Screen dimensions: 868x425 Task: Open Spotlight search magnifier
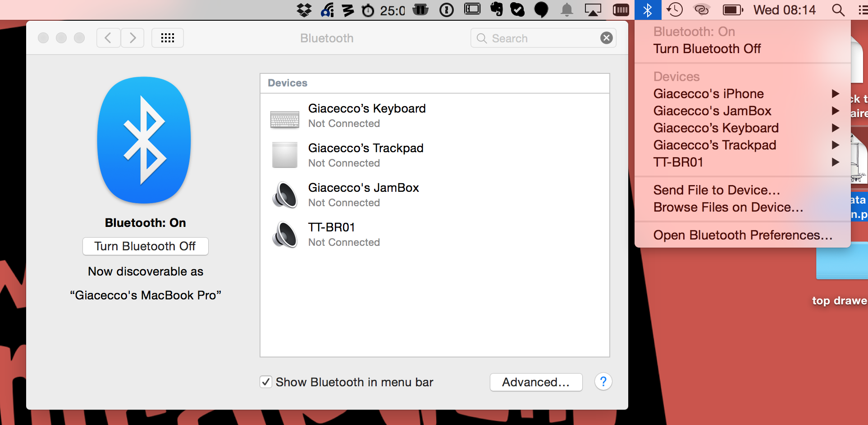[838, 10]
